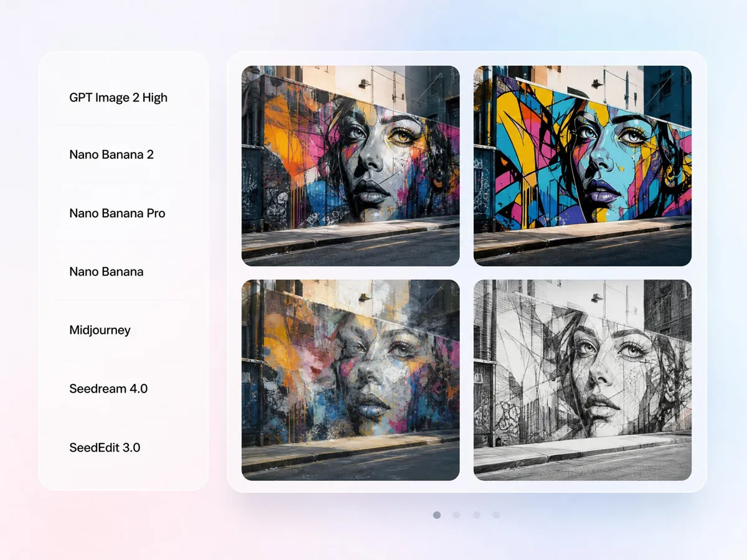Pick the plain Nano Banana entry
747x560 pixels.
(x=106, y=271)
